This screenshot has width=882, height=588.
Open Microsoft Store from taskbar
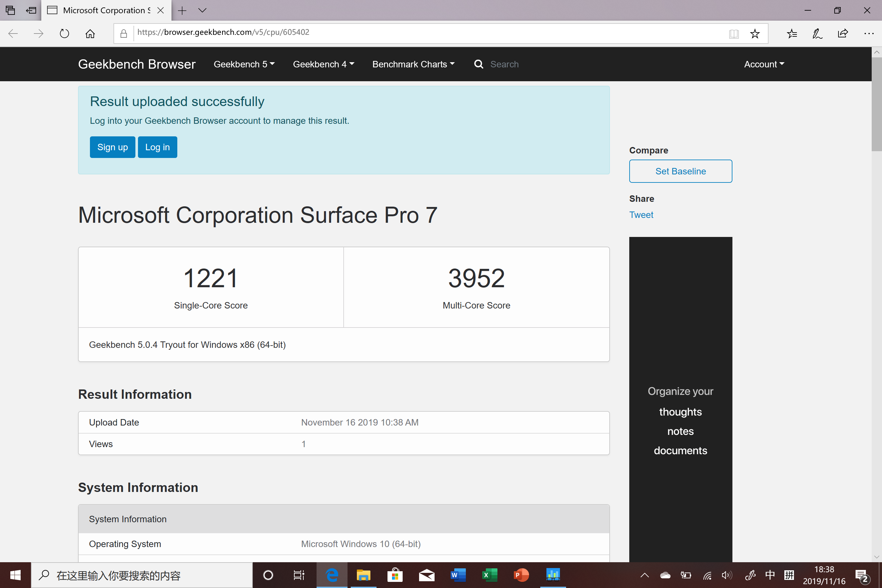tap(395, 575)
